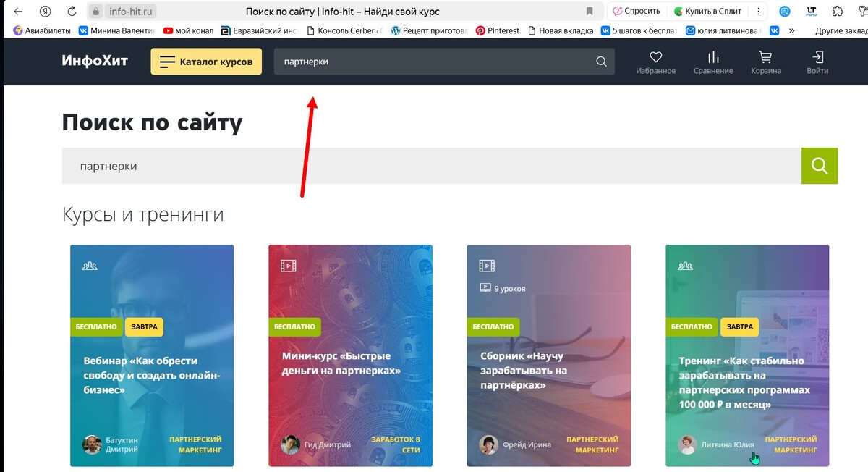
Task: Open the Каталог курсов menu
Action: click(x=206, y=62)
